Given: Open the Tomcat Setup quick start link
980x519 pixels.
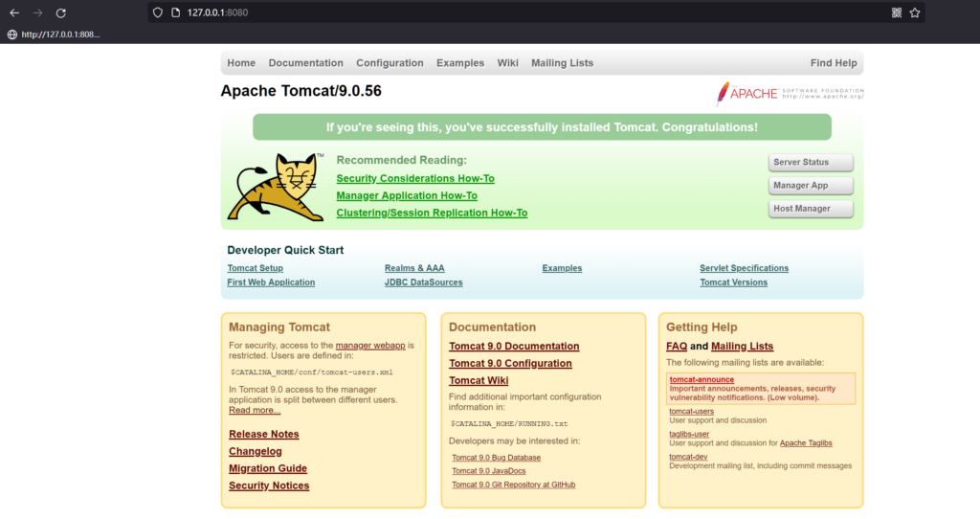Looking at the screenshot, I should coord(255,268).
